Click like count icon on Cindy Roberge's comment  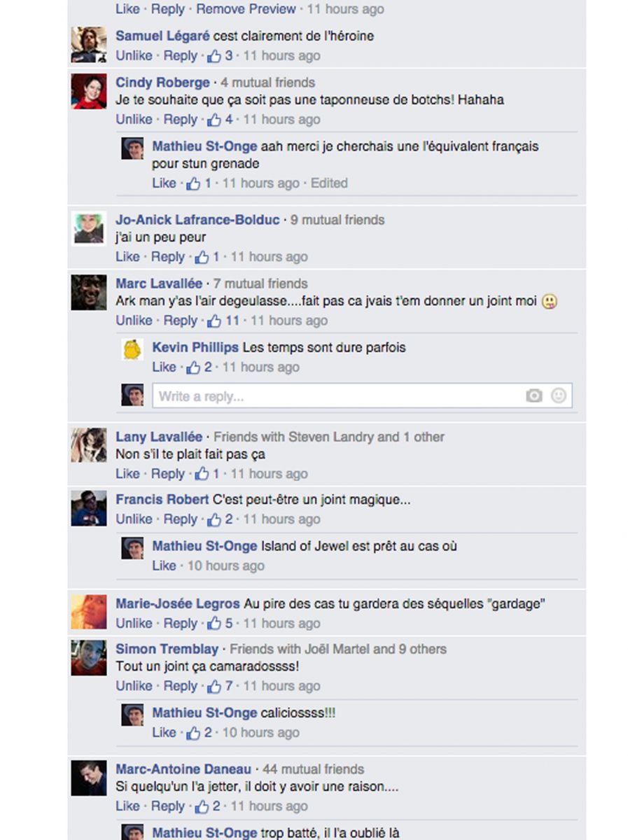point(220,120)
